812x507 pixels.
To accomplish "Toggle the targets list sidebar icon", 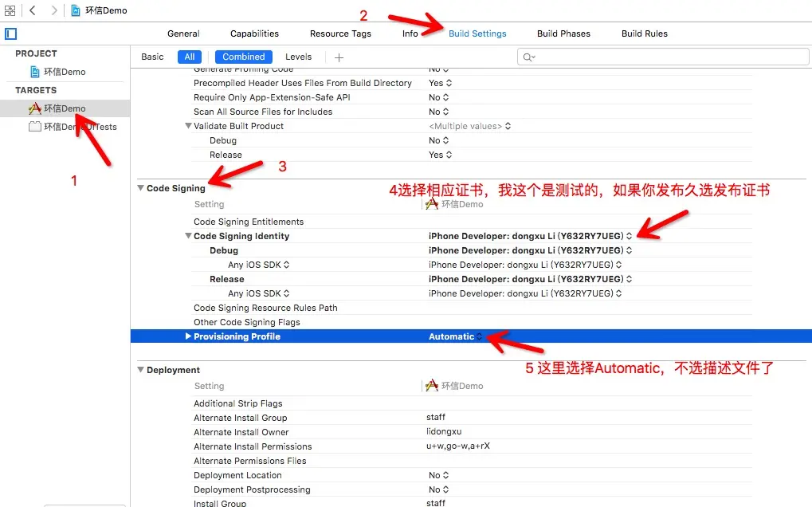I will [x=11, y=33].
